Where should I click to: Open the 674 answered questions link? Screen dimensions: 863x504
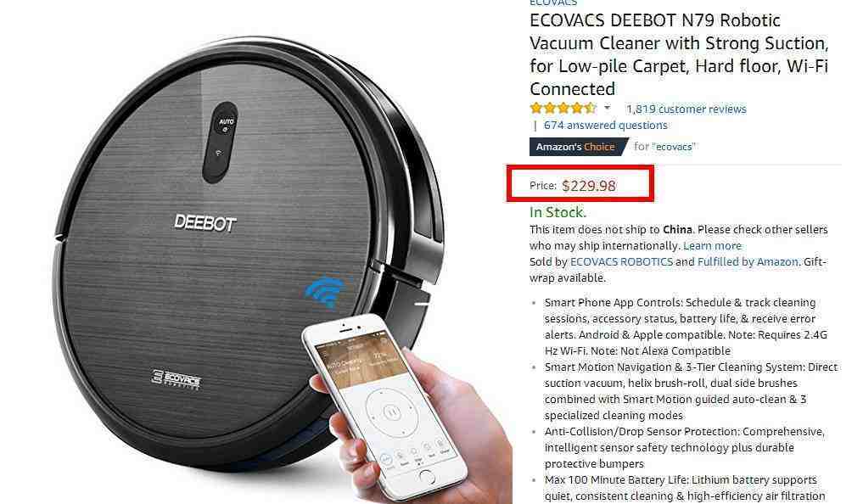(605, 126)
